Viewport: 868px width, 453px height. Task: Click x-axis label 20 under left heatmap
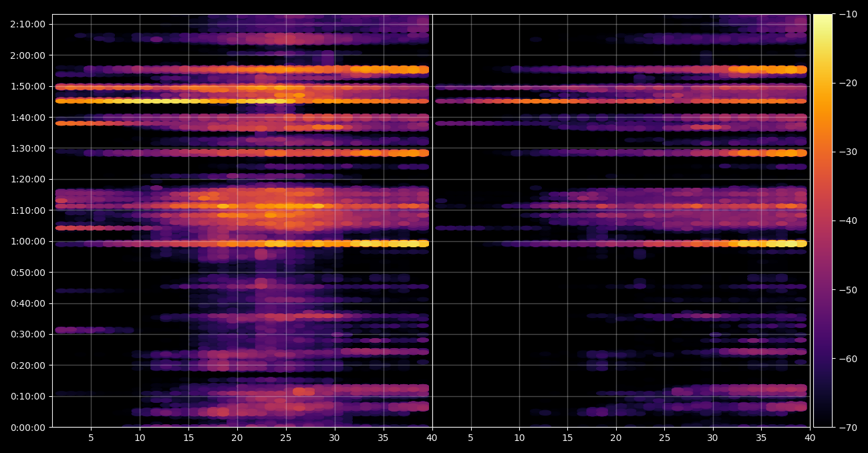(237, 438)
